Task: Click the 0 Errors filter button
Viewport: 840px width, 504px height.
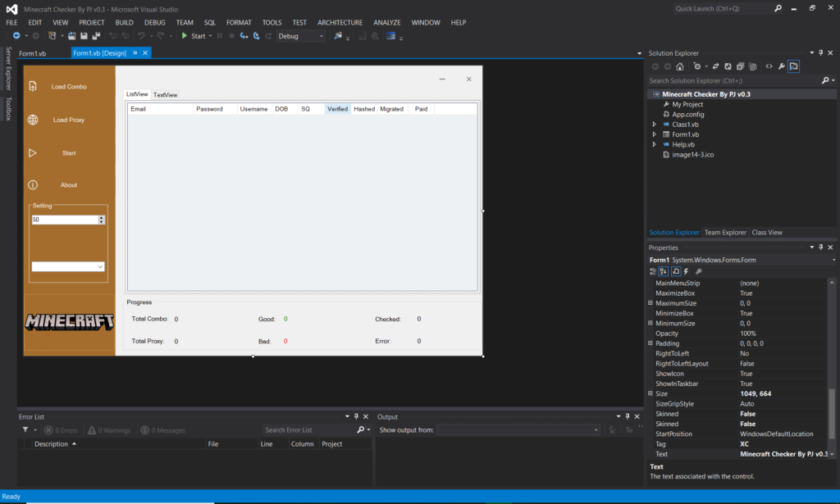Action: point(61,430)
